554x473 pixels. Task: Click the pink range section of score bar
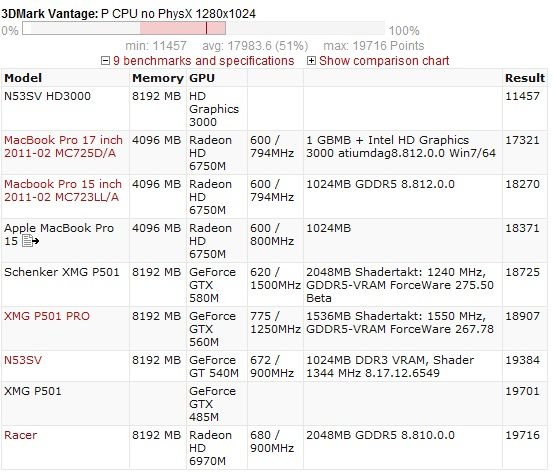(x=183, y=28)
